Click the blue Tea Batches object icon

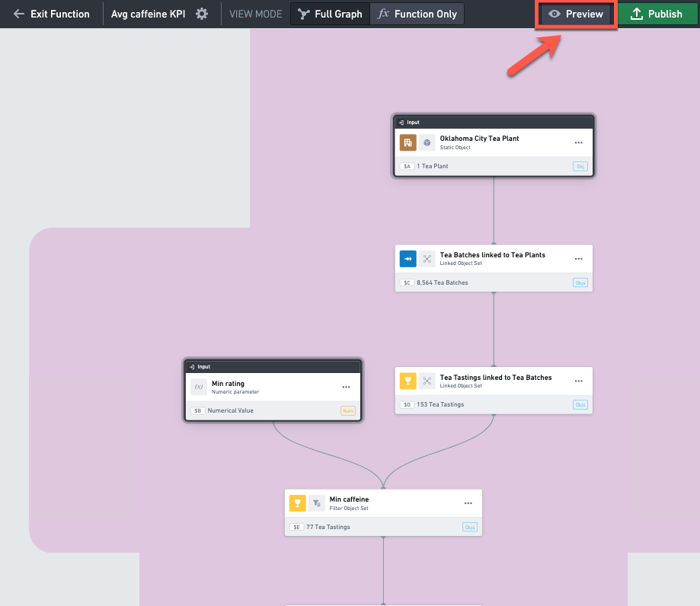coord(408,259)
